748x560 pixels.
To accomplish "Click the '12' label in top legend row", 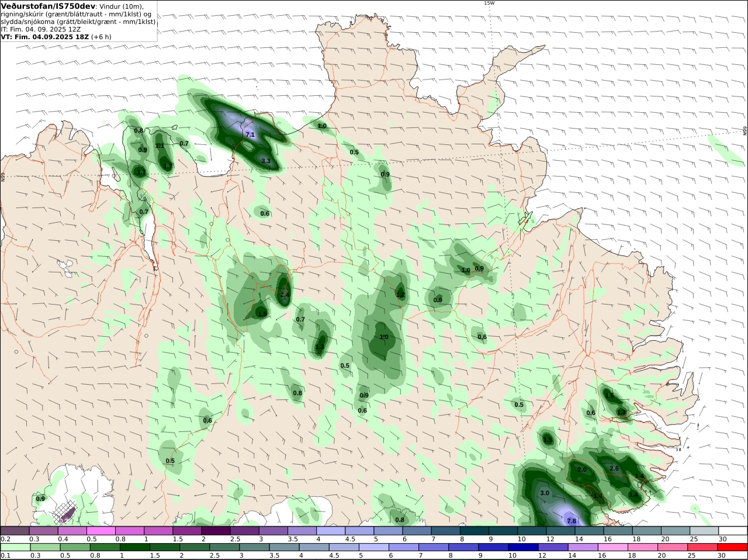I will (x=550, y=539).
